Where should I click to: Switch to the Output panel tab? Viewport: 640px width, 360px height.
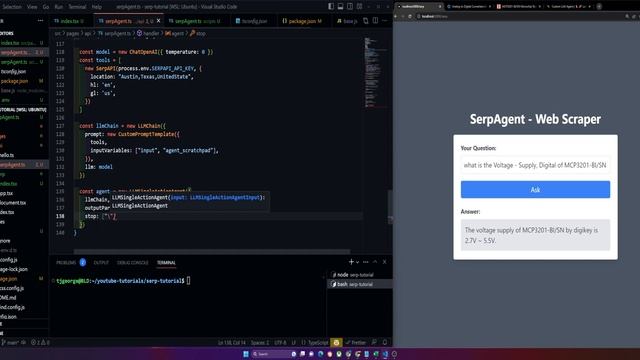[x=101, y=262]
